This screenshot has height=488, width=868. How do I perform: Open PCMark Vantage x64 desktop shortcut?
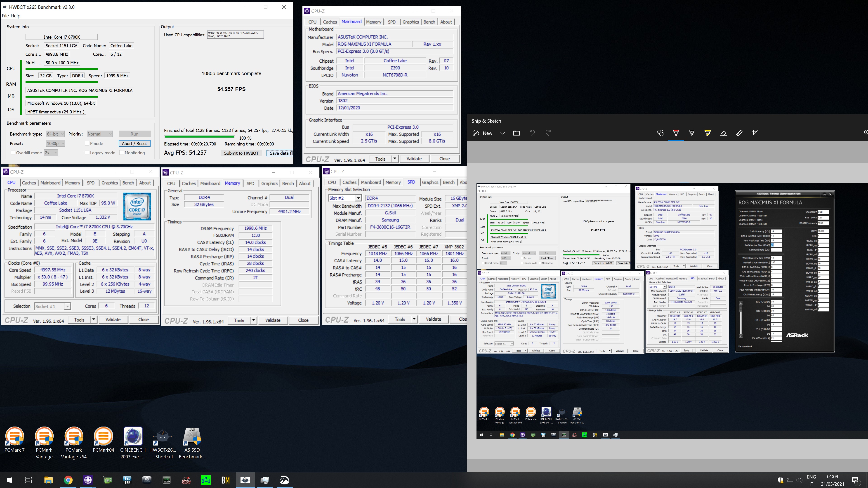[74, 443]
